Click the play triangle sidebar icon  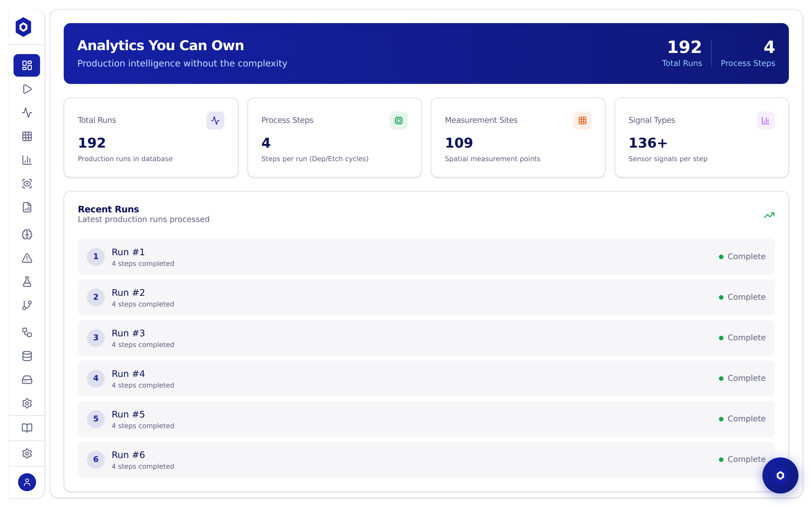tap(27, 89)
